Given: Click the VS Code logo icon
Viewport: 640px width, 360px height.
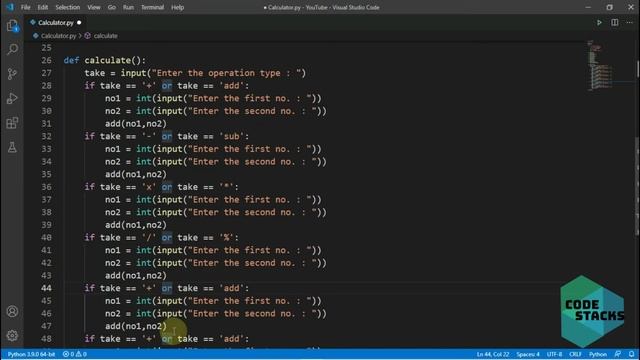Looking at the screenshot, I should coord(9,7).
